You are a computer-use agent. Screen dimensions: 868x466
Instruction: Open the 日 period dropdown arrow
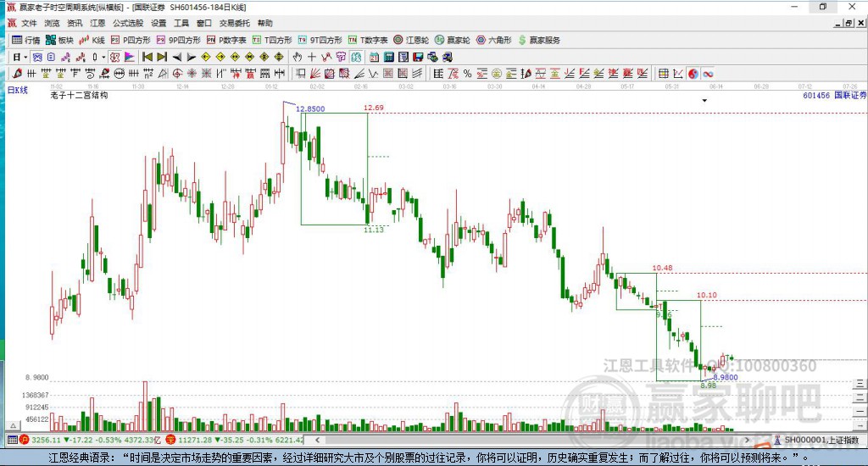click(25, 58)
